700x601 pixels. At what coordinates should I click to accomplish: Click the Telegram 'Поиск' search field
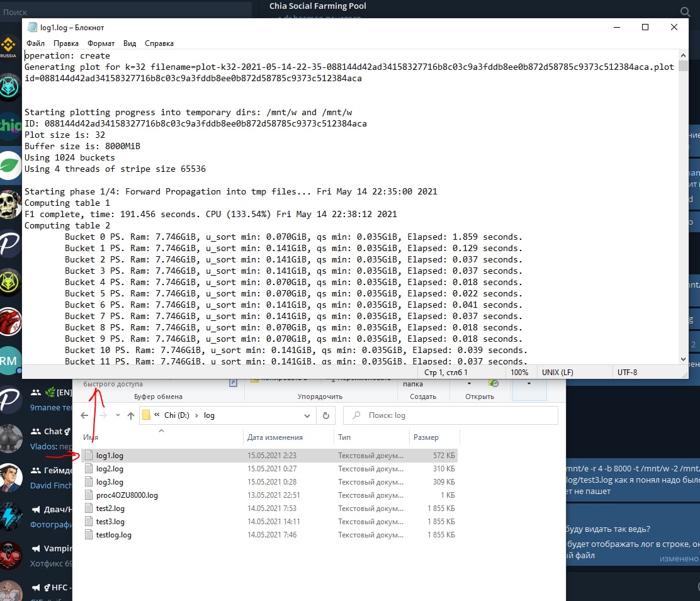click(x=126, y=11)
